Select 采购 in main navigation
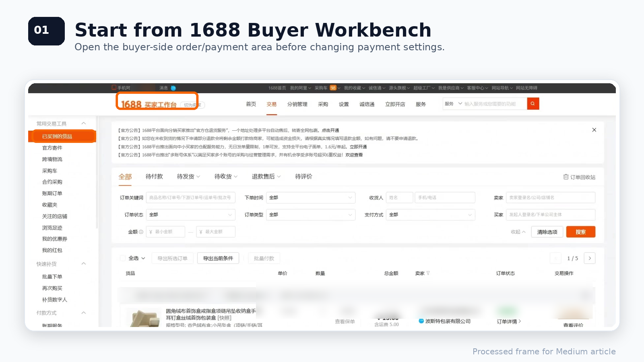 point(323,104)
